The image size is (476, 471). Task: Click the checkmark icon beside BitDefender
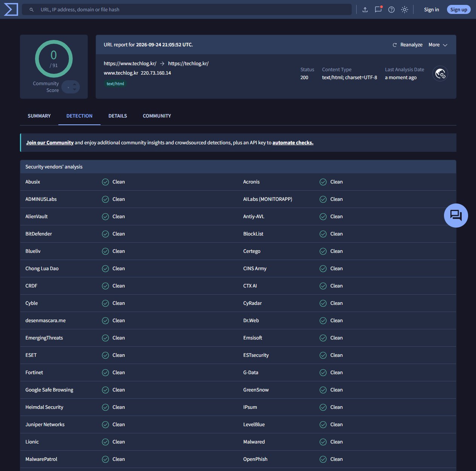point(105,234)
